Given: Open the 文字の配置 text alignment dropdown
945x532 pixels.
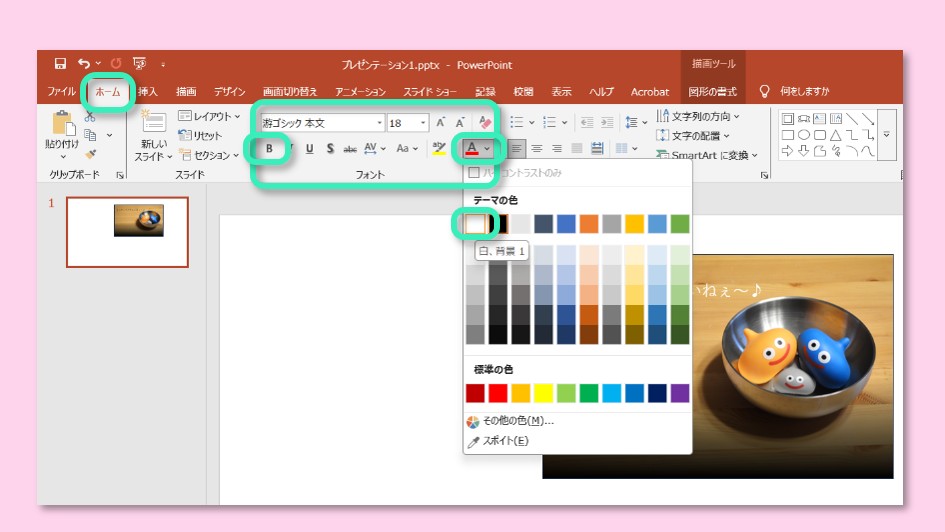Looking at the screenshot, I should [693, 136].
